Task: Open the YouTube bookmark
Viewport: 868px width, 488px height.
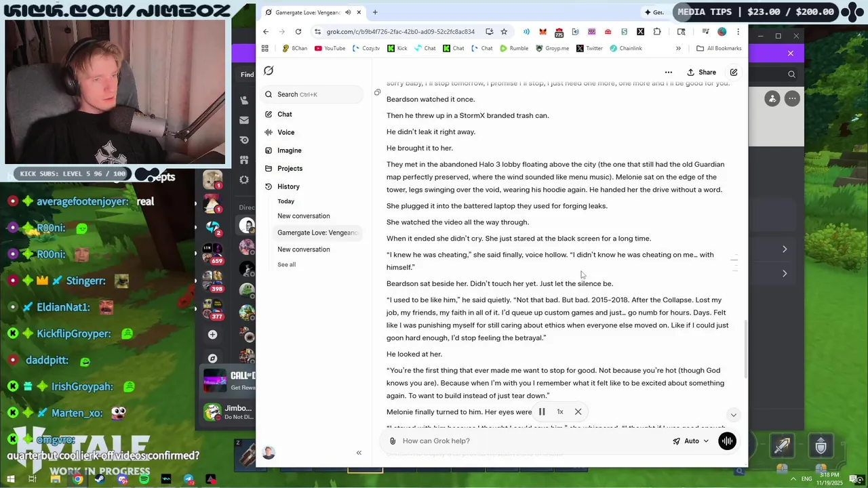Action: click(330, 49)
